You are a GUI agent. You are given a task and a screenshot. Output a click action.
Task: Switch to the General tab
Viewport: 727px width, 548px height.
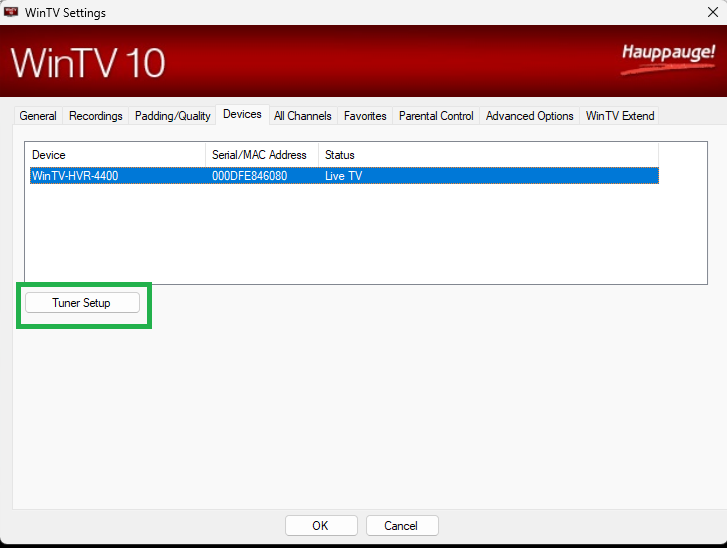[38, 116]
